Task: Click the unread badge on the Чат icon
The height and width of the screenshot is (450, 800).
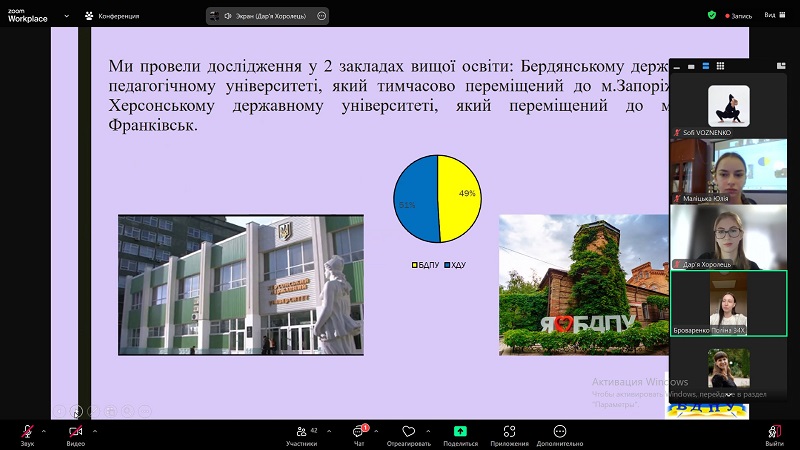Action: (365, 428)
